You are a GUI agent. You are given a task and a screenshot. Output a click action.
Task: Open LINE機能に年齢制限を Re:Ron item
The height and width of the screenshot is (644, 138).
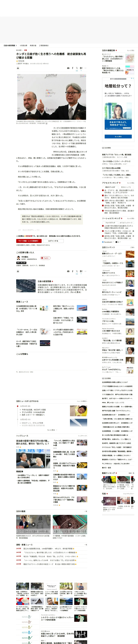[110, 311]
